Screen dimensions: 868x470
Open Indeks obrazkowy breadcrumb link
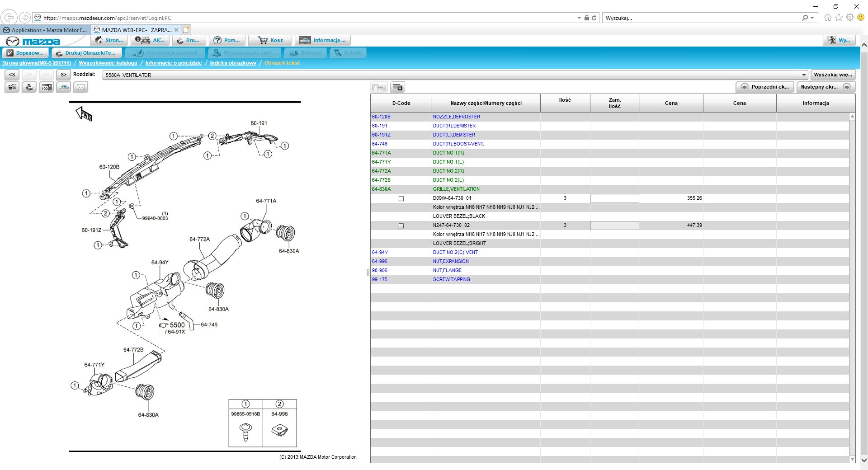(233, 63)
